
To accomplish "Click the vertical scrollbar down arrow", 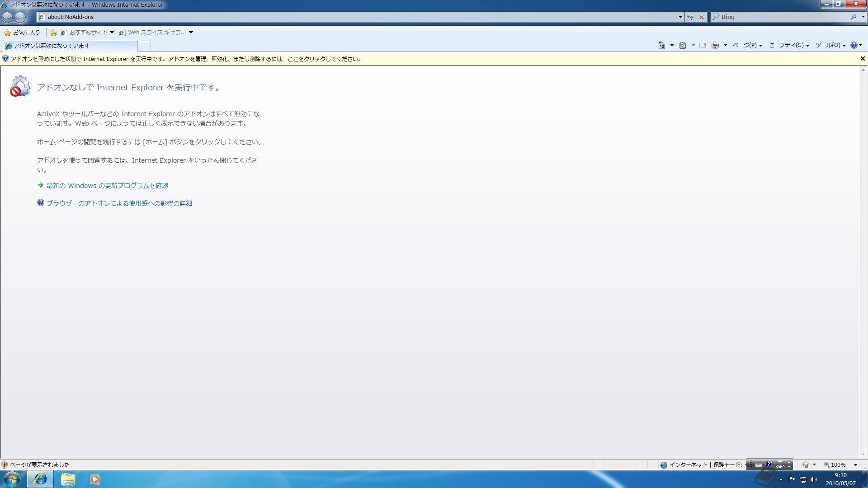I will point(863,455).
